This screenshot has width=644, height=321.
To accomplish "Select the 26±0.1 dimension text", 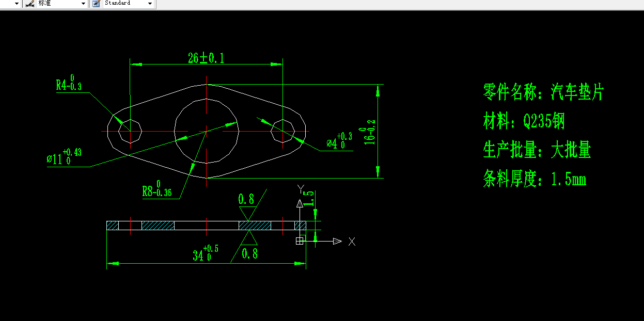I will [x=206, y=58].
